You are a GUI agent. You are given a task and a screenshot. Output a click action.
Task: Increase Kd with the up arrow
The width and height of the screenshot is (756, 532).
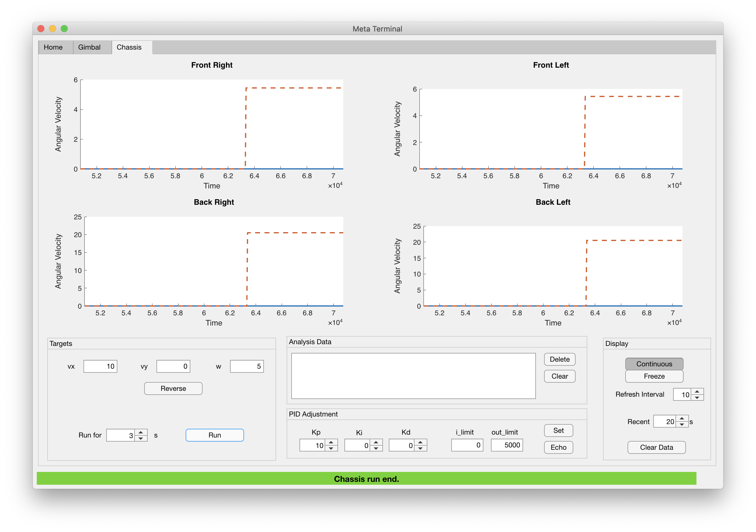[x=421, y=442]
